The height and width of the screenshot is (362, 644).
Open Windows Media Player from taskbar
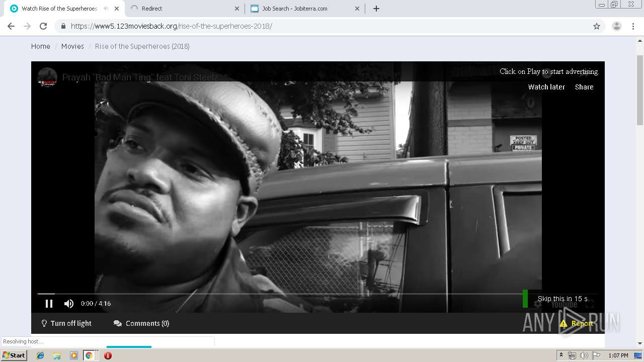pyautogui.click(x=74, y=355)
